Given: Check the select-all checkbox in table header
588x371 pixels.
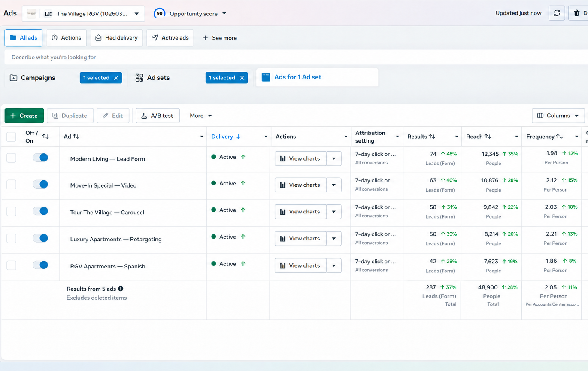Looking at the screenshot, I should click(x=11, y=137).
